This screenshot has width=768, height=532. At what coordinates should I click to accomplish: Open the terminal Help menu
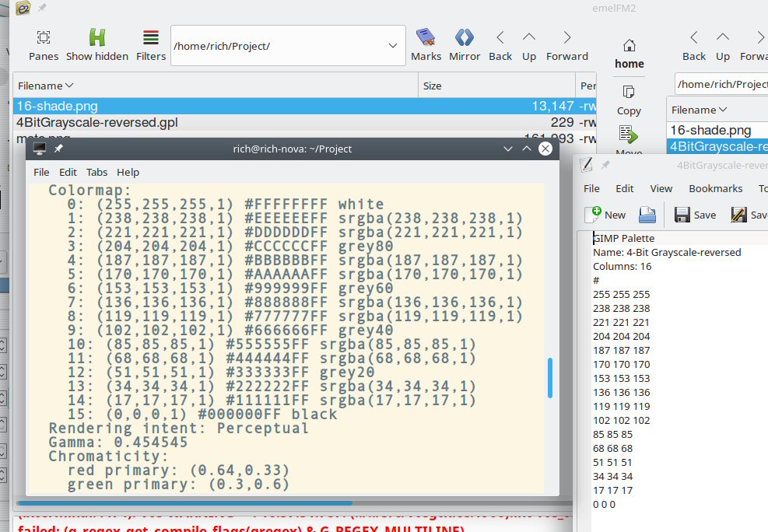[x=128, y=172]
